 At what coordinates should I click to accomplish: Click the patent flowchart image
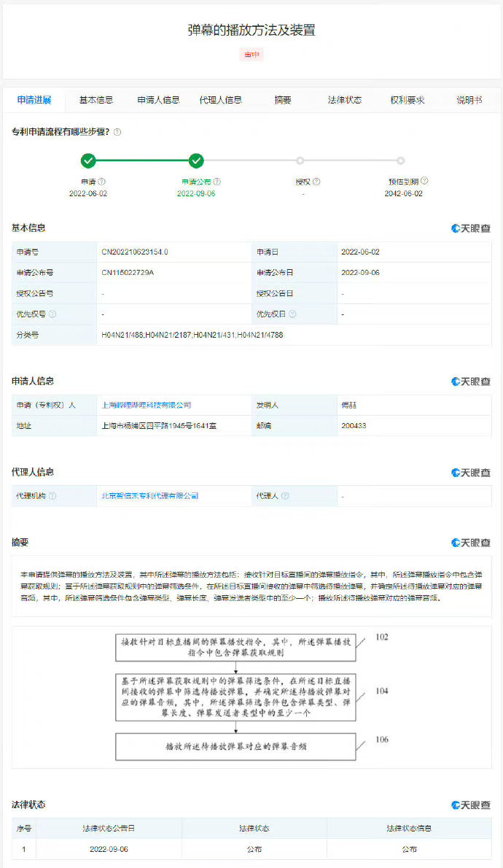[x=251, y=697]
